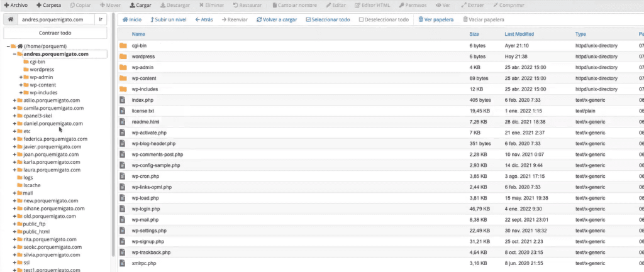
Task: Click the Comprimir toolbar button
Action: tap(508, 5)
